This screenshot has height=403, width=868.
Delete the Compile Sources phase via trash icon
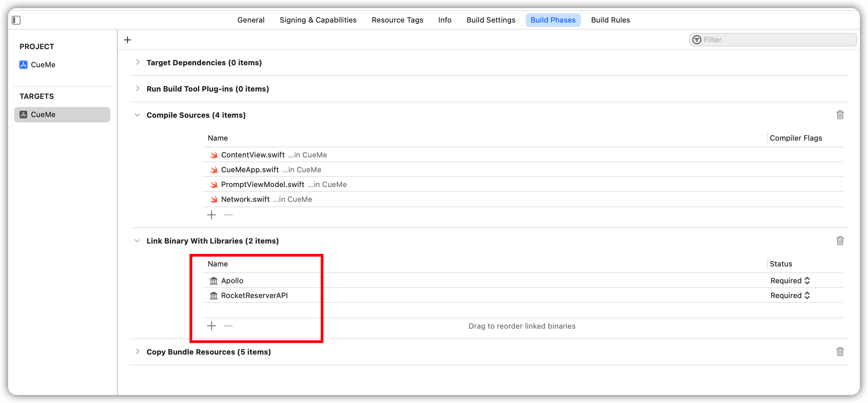840,115
